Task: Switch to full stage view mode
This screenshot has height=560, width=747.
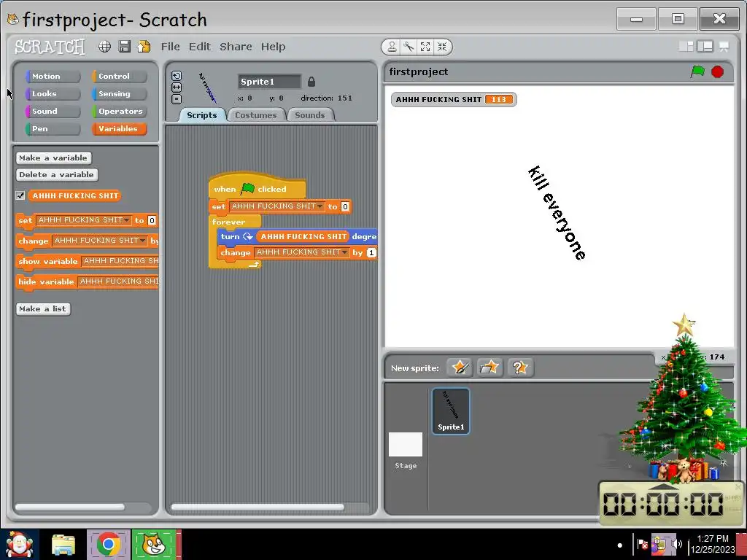Action: click(705, 46)
